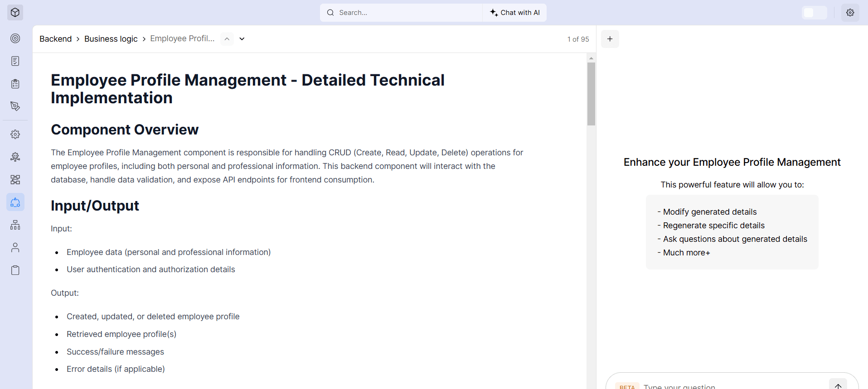Select the clipboard checklist sidebar icon
The height and width of the screenshot is (389, 868).
coord(15,84)
